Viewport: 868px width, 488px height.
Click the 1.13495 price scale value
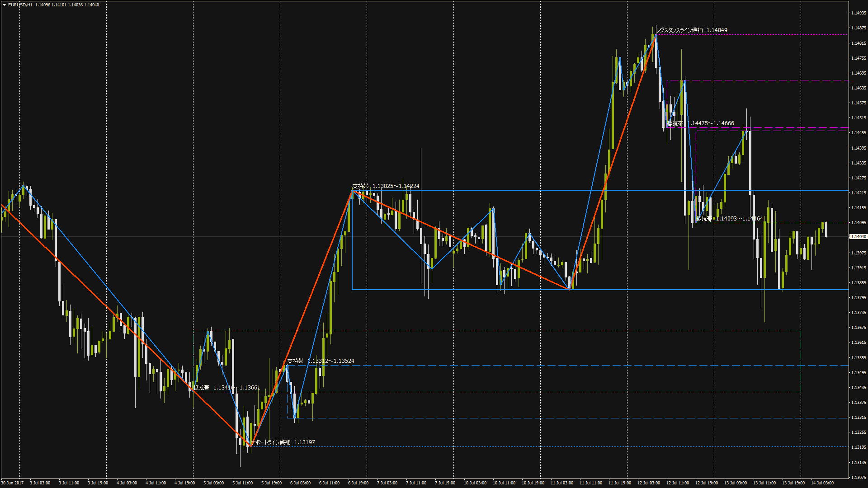(859, 373)
